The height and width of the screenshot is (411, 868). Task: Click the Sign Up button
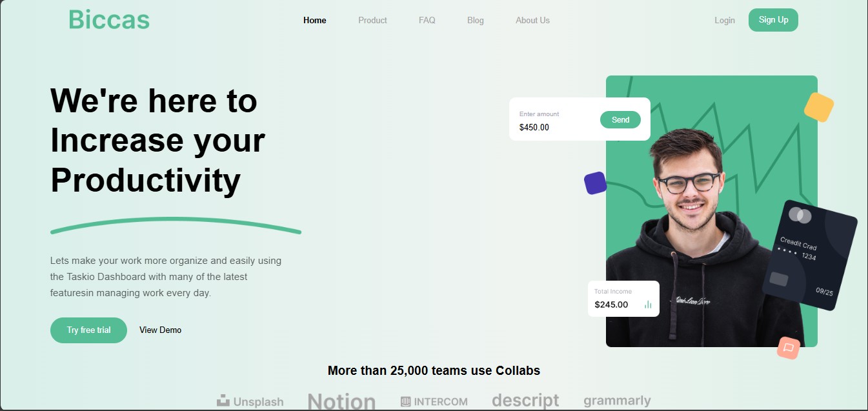pos(773,20)
